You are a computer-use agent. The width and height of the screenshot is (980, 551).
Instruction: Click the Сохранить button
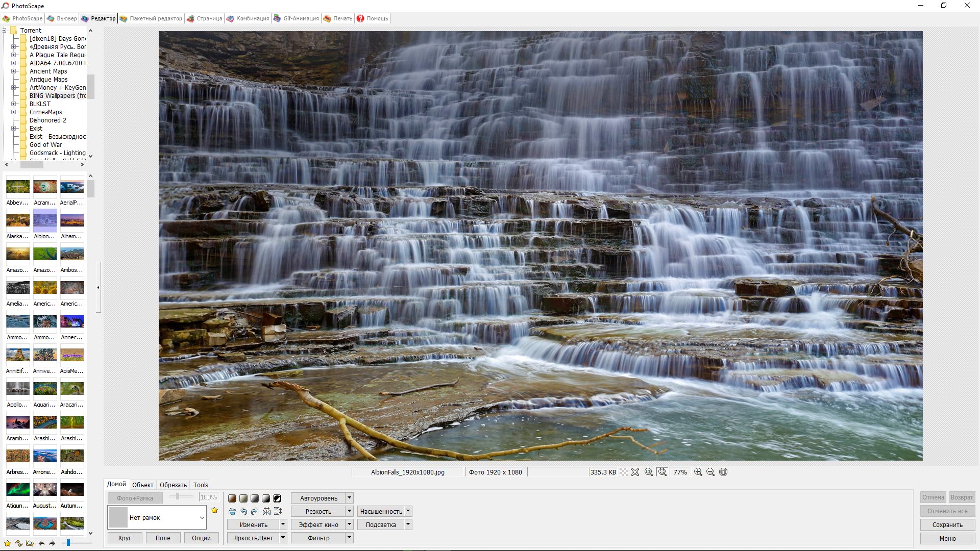coord(947,525)
